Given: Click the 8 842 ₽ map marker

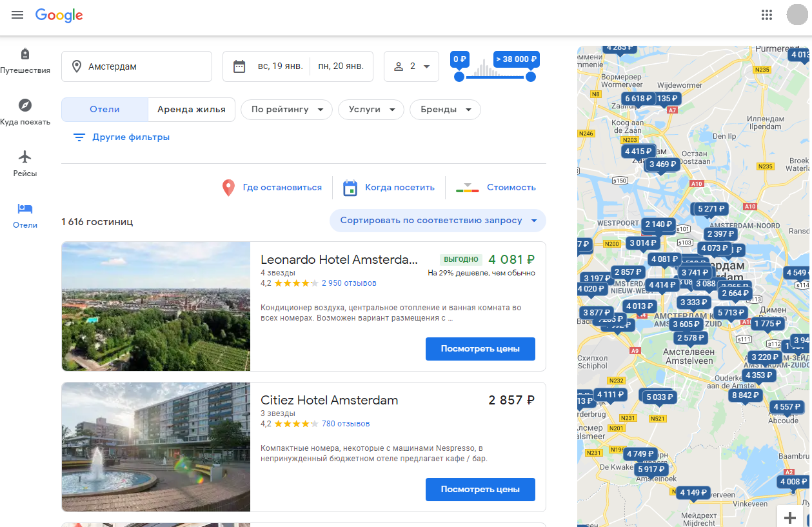Looking at the screenshot, I should (x=746, y=395).
